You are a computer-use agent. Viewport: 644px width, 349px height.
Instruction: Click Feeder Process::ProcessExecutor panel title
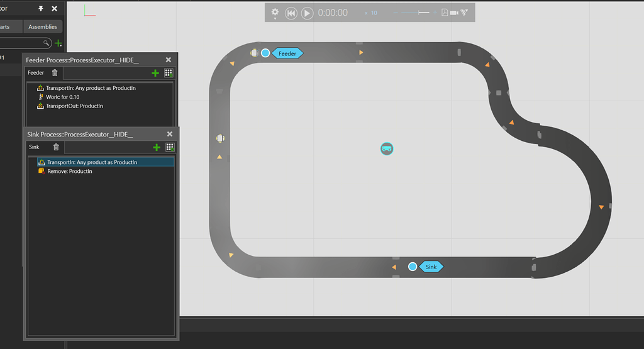[82, 60]
